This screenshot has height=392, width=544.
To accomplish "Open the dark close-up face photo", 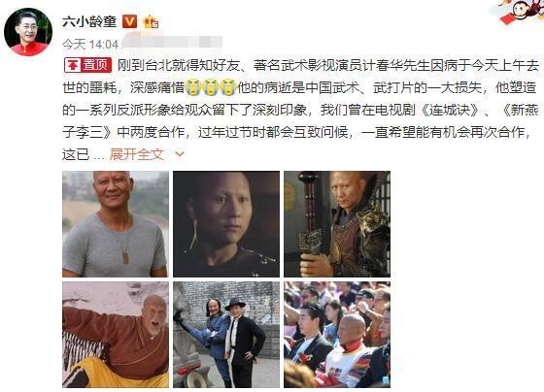I will tap(226, 224).
